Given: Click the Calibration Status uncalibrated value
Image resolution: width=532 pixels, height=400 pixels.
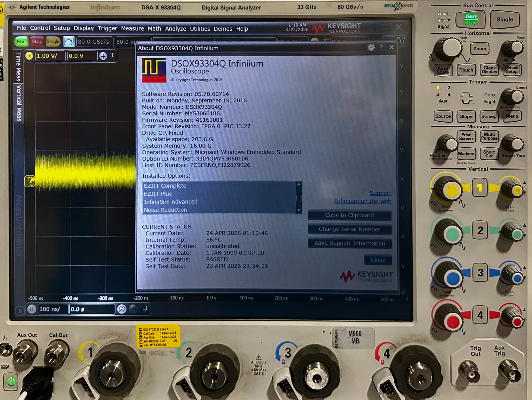Looking at the screenshot, I should pyautogui.click(x=222, y=246).
